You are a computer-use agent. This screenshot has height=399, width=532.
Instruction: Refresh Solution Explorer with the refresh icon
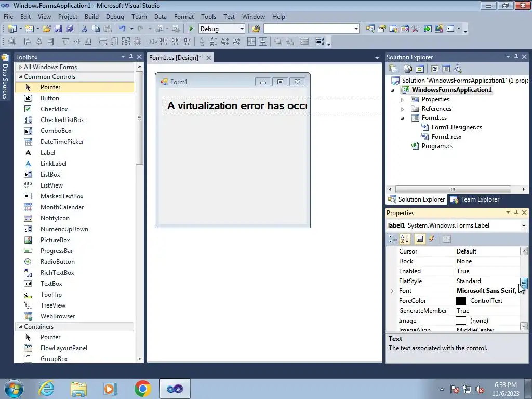(x=420, y=69)
